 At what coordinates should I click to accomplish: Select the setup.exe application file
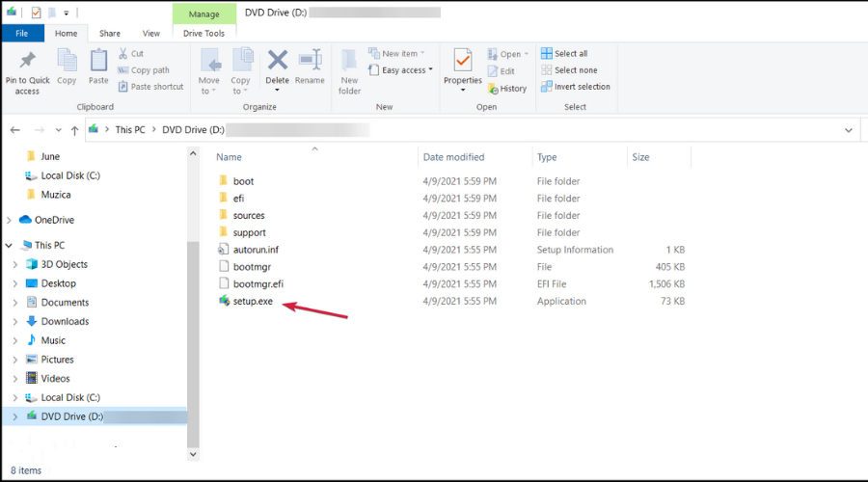click(253, 302)
